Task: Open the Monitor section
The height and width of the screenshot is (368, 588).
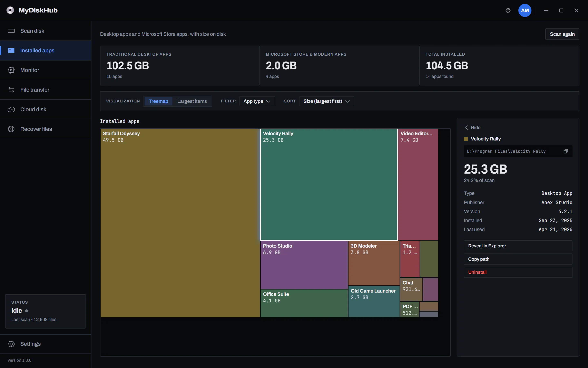Action: (46, 70)
